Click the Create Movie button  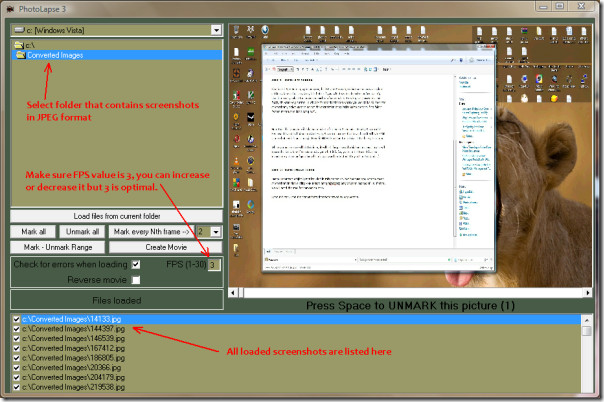click(x=166, y=247)
